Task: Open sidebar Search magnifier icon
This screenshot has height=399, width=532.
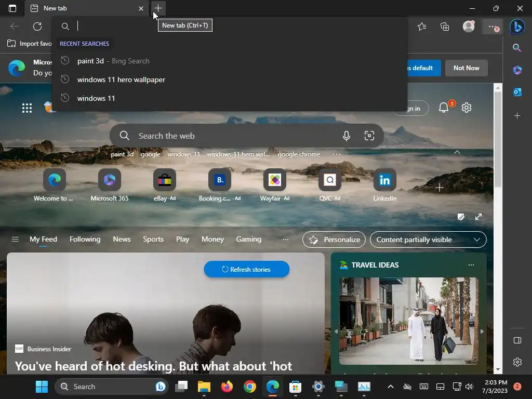Action: point(517,48)
